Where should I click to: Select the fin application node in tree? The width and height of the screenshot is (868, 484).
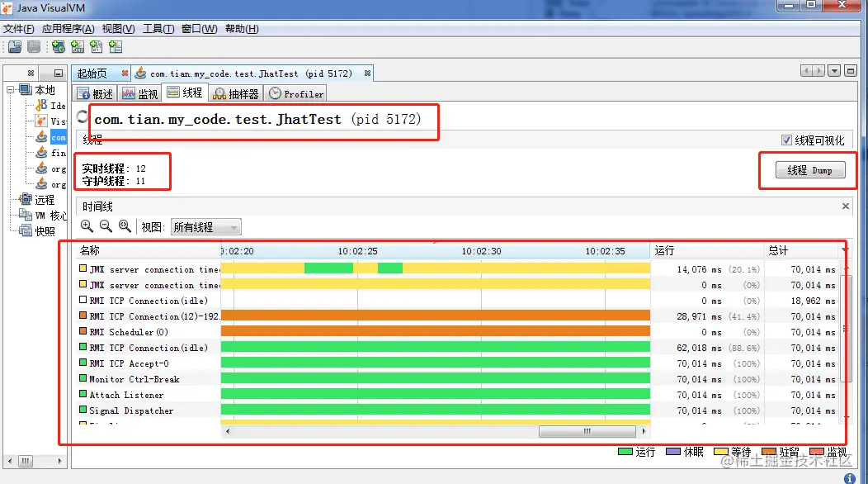coord(51,153)
